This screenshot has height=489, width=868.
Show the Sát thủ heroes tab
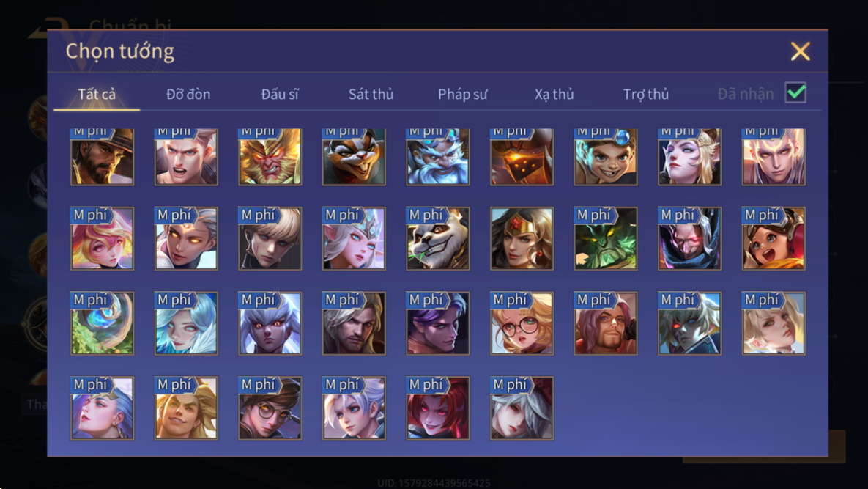point(371,94)
